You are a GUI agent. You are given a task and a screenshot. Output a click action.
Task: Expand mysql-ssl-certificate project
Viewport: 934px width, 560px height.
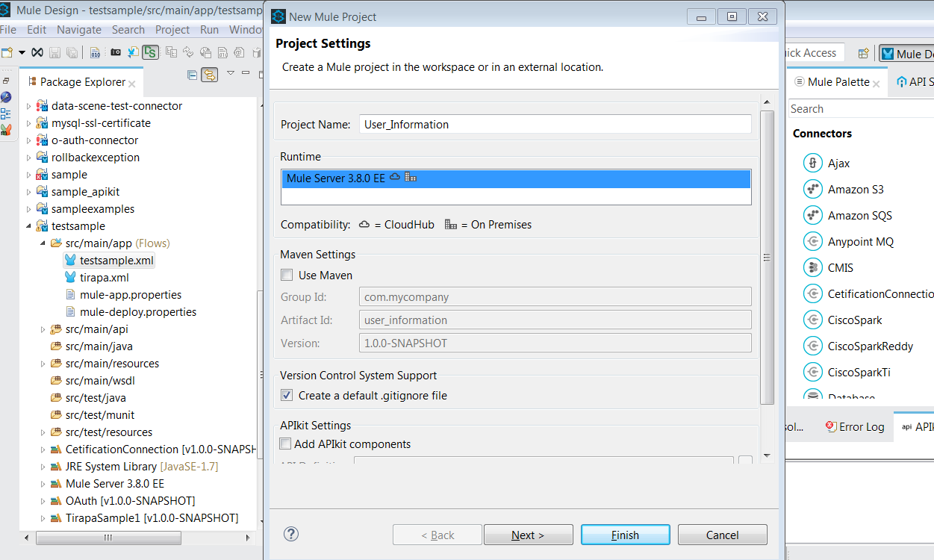pyautogui.click(x=29, y=124)
